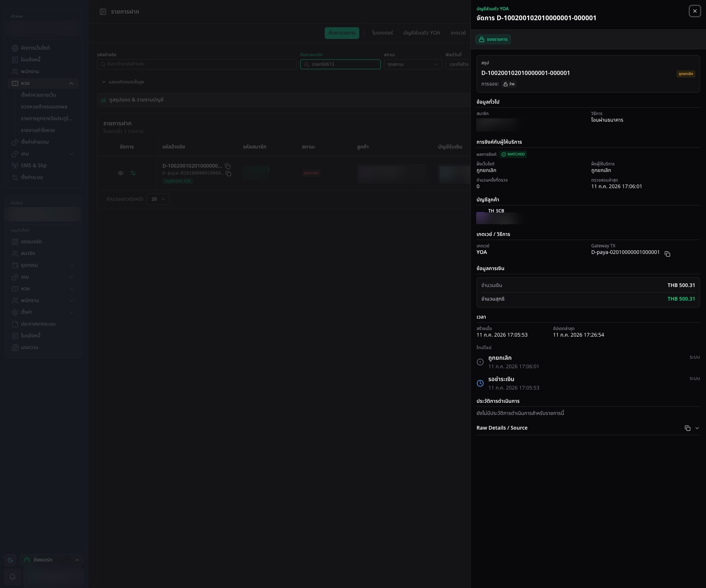Open บทความ in the website menu
706x588 pixels.
[43, 348]
